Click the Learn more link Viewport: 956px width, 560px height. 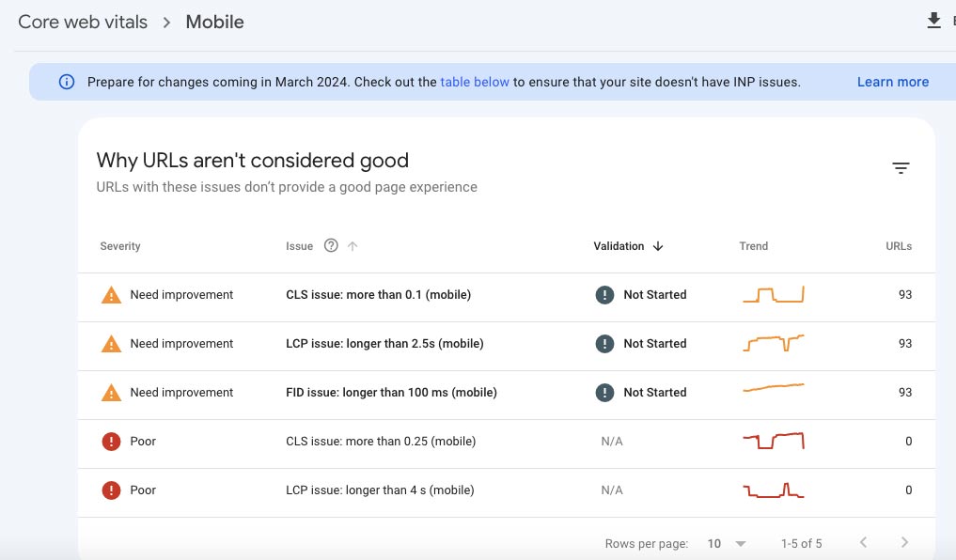893,82
